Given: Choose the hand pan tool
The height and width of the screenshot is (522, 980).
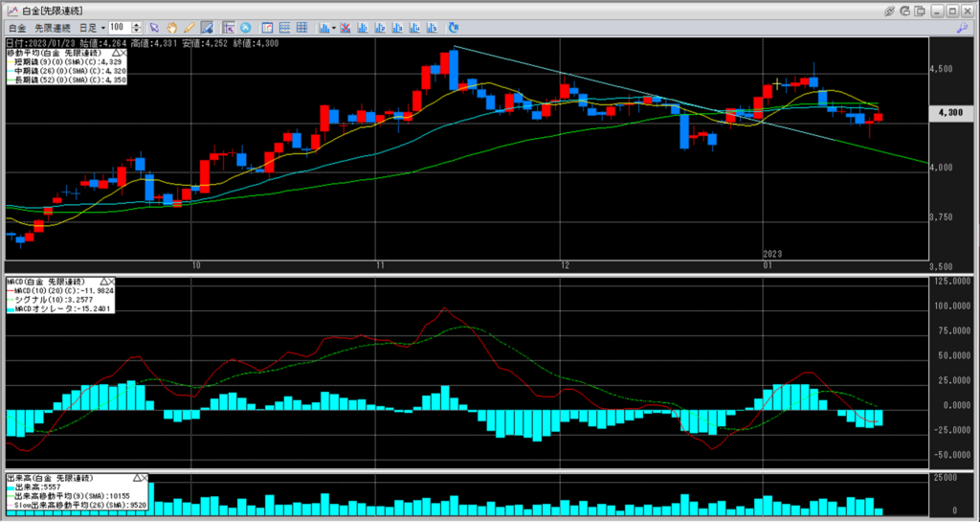Looking at the screenshot, I should coord(172,28).
